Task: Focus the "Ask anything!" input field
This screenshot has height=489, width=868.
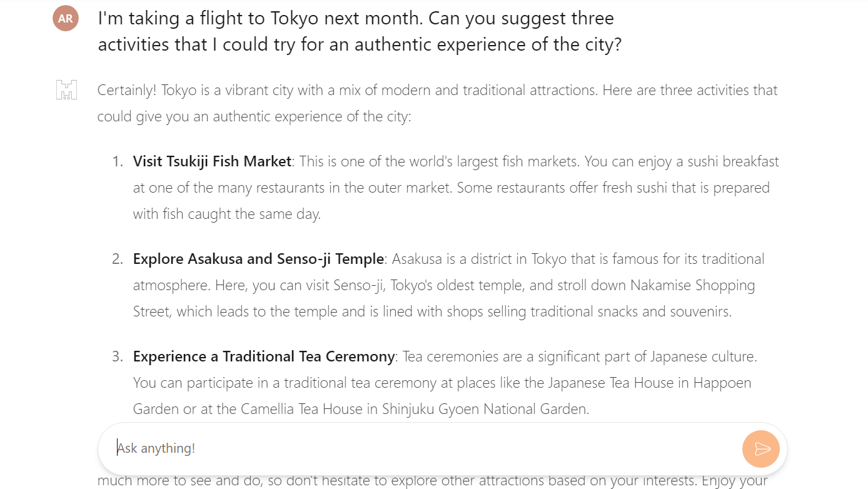Action: click(419, 448)
